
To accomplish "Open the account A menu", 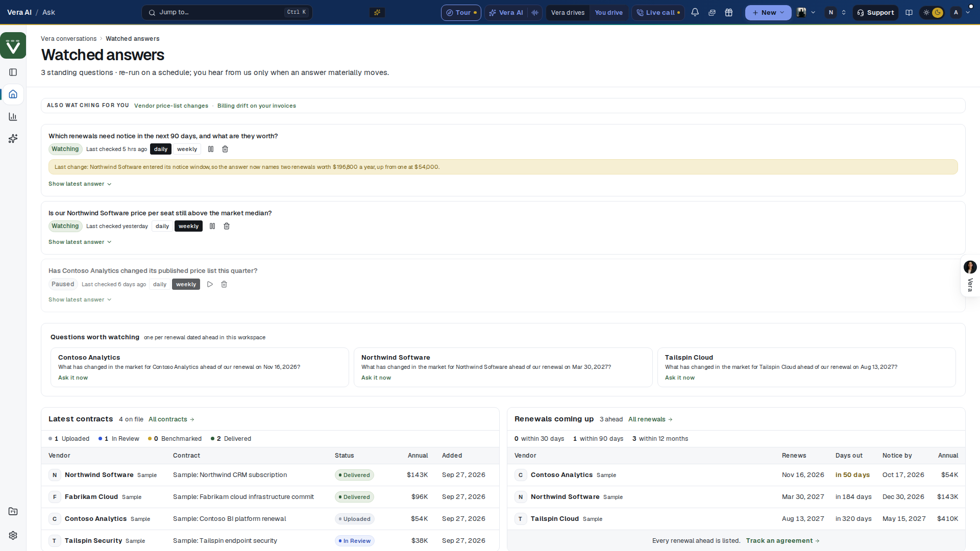I will [961, 12].
